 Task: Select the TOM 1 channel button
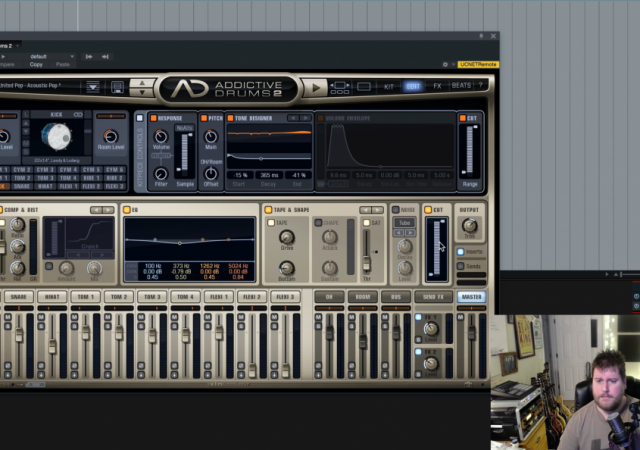[x=85, y=297]
